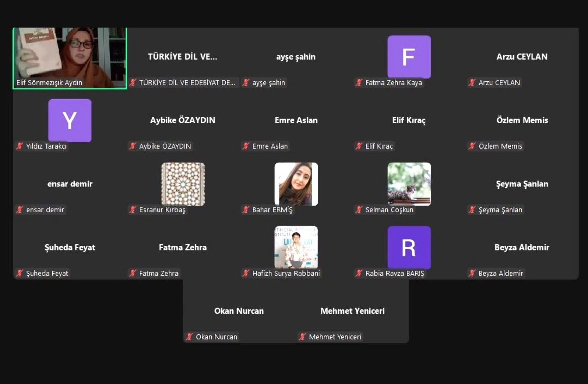Click muted microphone icon for Özlem Memis

(x=472, y=146)
